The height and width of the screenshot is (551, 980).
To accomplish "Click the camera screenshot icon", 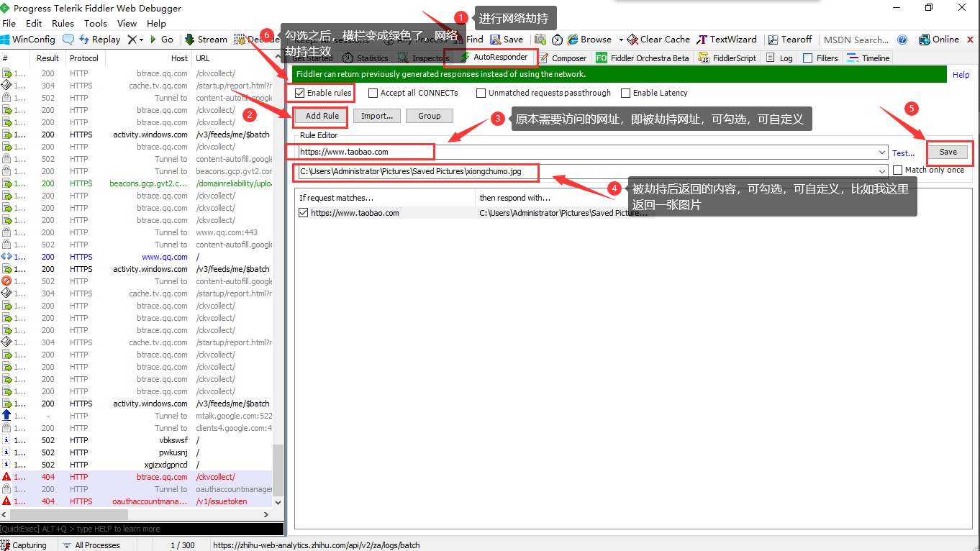I will [x=540, y=40].
